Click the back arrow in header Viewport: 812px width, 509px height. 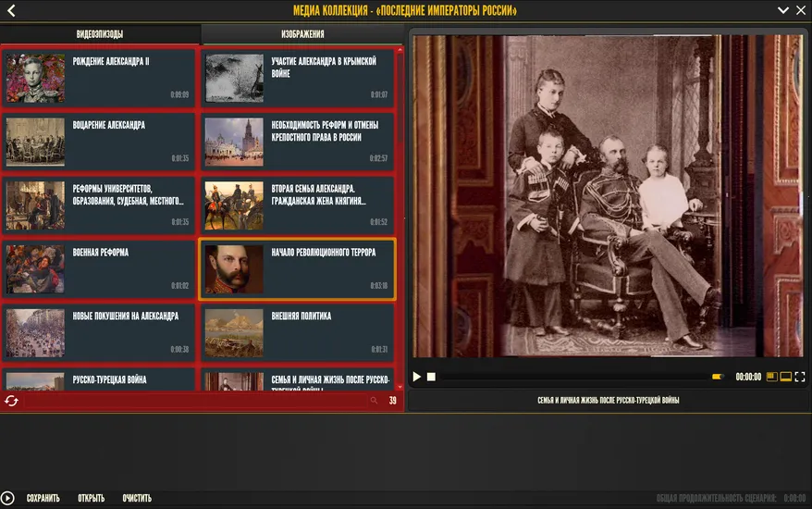tap(11, 11)
